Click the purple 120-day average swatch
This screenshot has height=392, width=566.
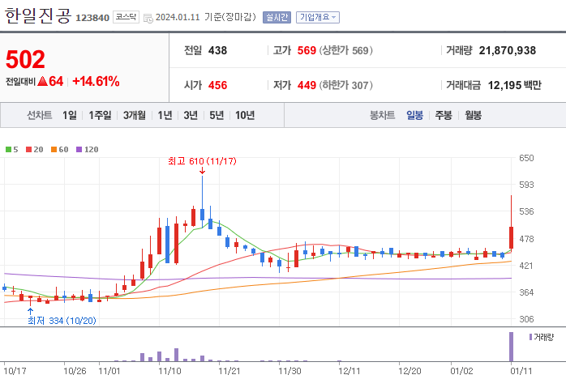pos(79,149)
